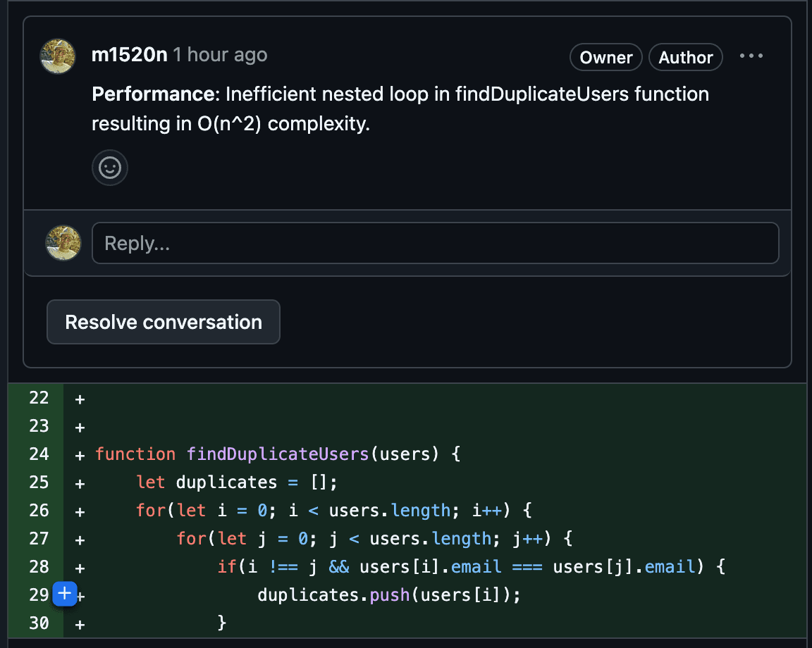Viewport: 812px width, 648px height.
Task: Focus the Reply... text field
Action: coord(435,244)
